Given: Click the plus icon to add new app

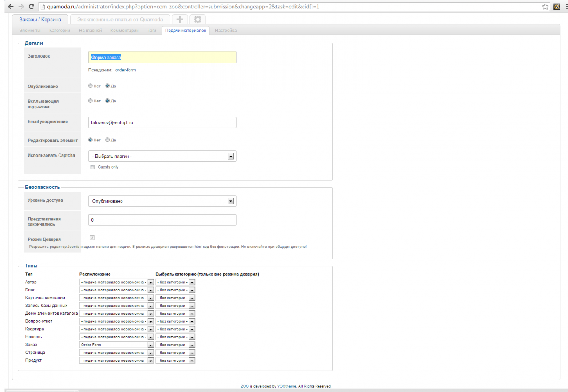Looking at the screenshot, I should pos(180,20).
